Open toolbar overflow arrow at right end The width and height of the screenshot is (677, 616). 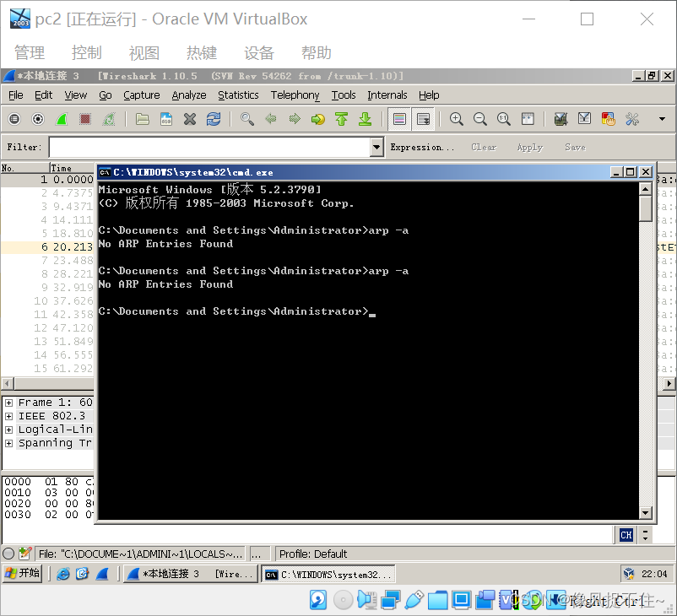[662, 119]
